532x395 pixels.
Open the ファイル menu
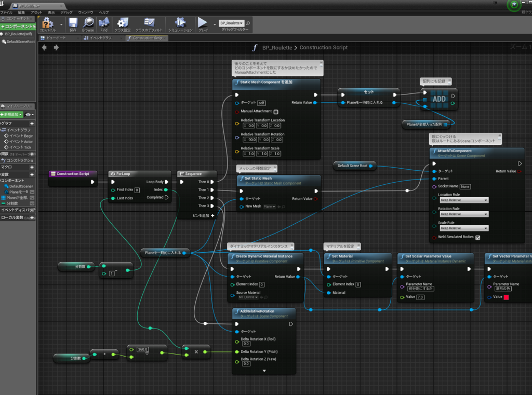click(6, 12)
